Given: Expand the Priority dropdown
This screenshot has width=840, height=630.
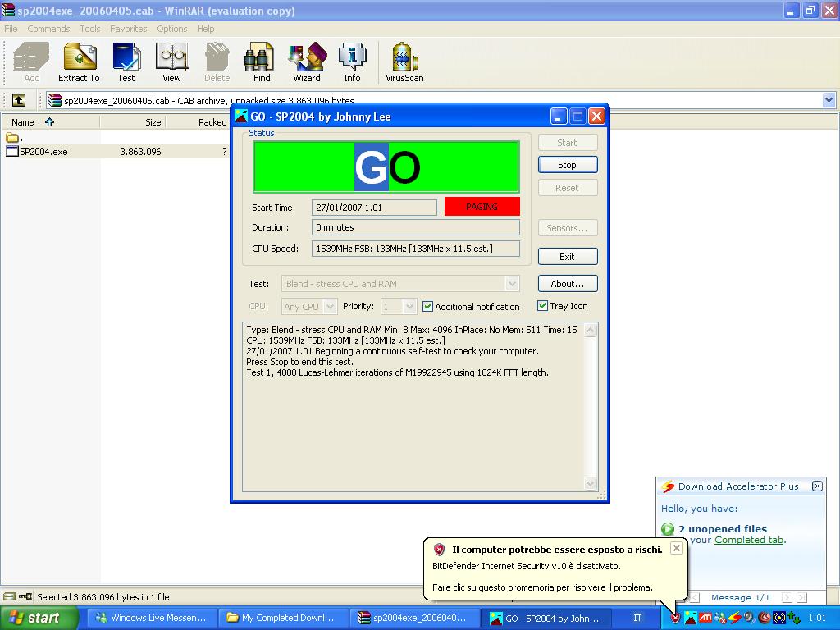Looking at the screenshot, I should 409,307.
